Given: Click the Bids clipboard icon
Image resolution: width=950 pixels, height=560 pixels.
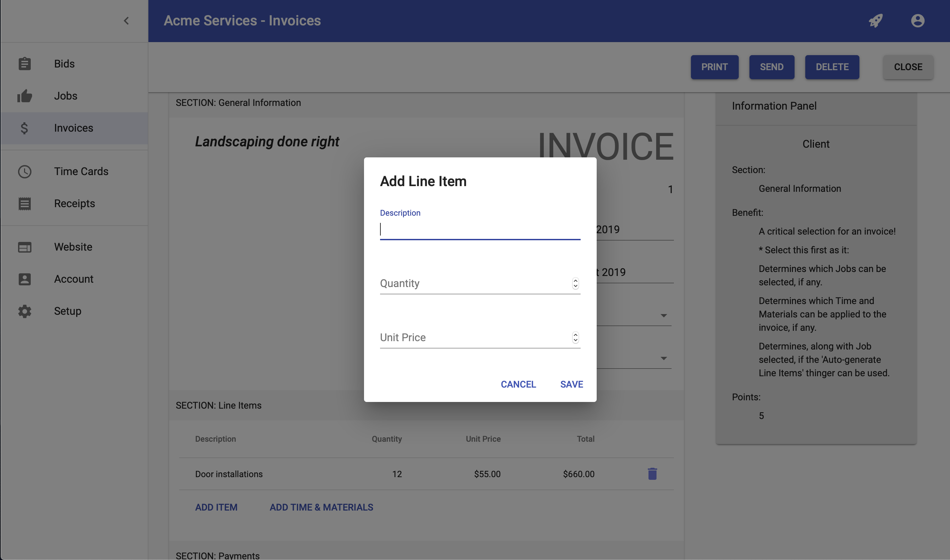Looking at the screenshot, I should tap(24, 64).
